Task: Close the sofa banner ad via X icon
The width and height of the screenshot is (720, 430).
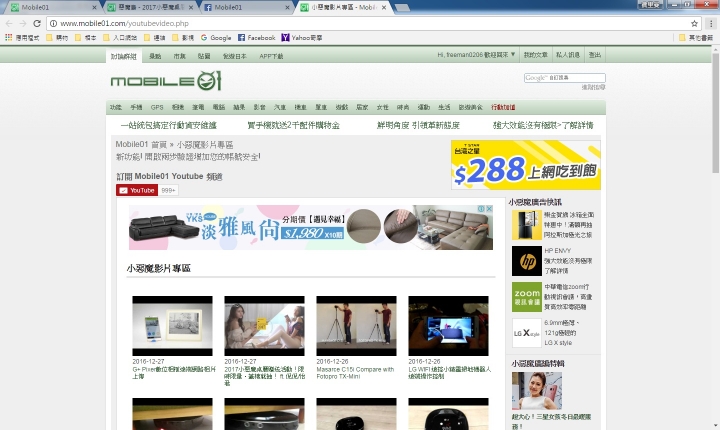Action: click(489, 209)
